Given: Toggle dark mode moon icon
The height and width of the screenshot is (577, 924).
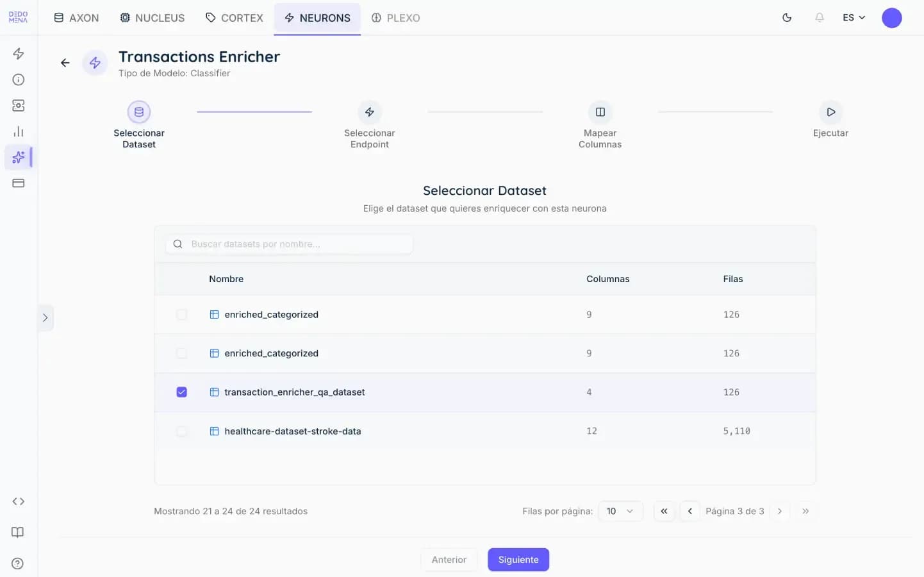Looking at the screenshot, I should coord(787,18).
